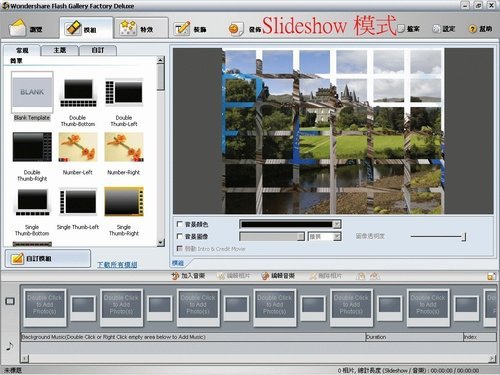Click the rotate-right photo icon in timeline toolbar

(x=375, y=276)
